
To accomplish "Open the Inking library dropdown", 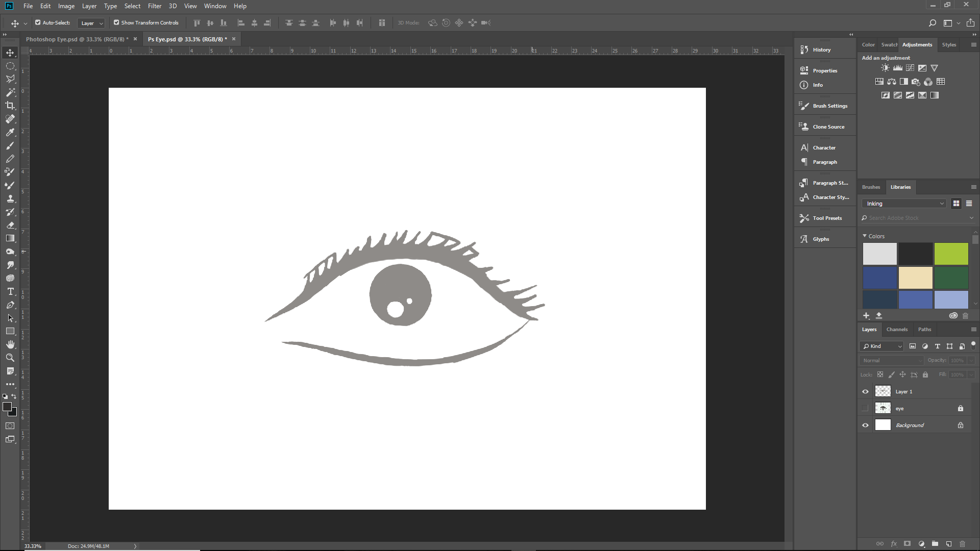I will (x=904, y=204).
